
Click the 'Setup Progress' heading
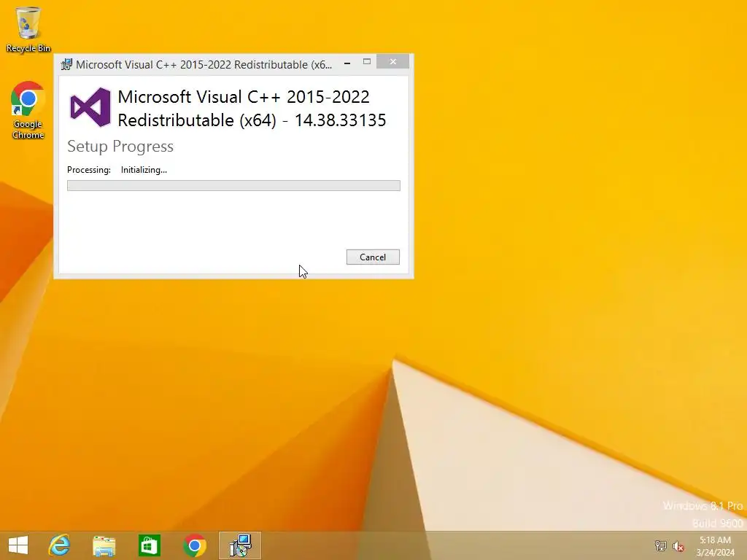[x=120, y=146]
